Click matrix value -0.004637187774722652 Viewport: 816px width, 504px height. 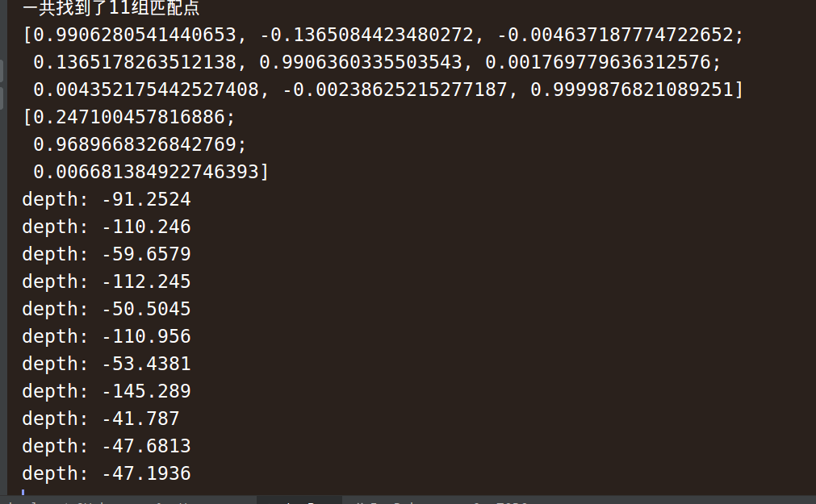(x=615, y=35)
